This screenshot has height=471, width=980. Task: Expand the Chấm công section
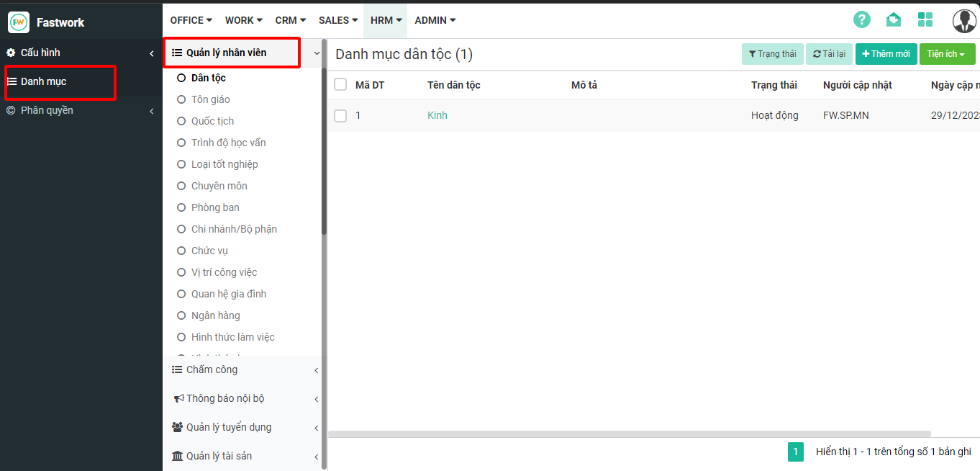point(212,369)
